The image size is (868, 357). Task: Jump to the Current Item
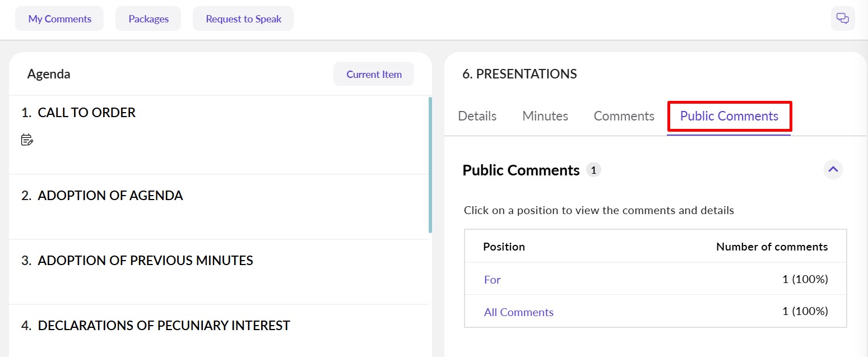pos(374,74)
